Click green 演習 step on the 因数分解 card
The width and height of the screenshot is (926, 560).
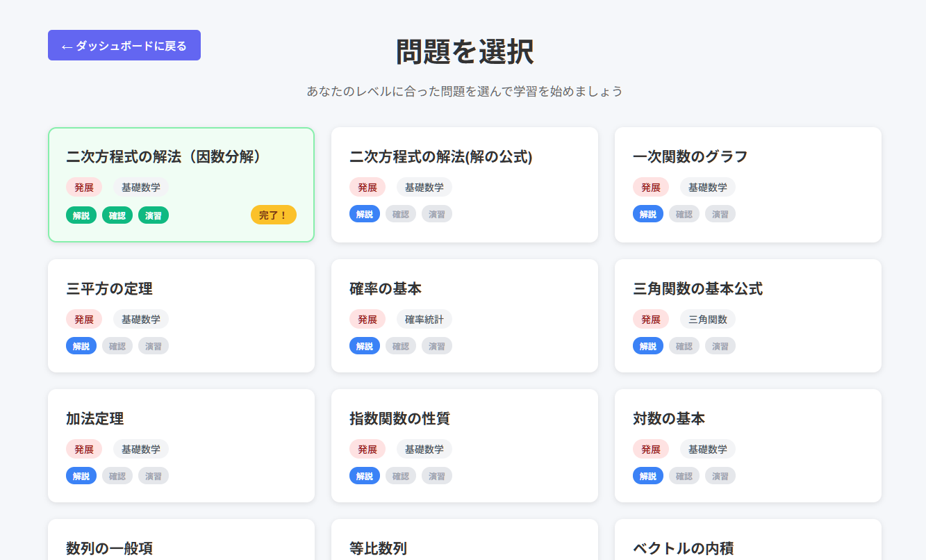coord(154,215)
